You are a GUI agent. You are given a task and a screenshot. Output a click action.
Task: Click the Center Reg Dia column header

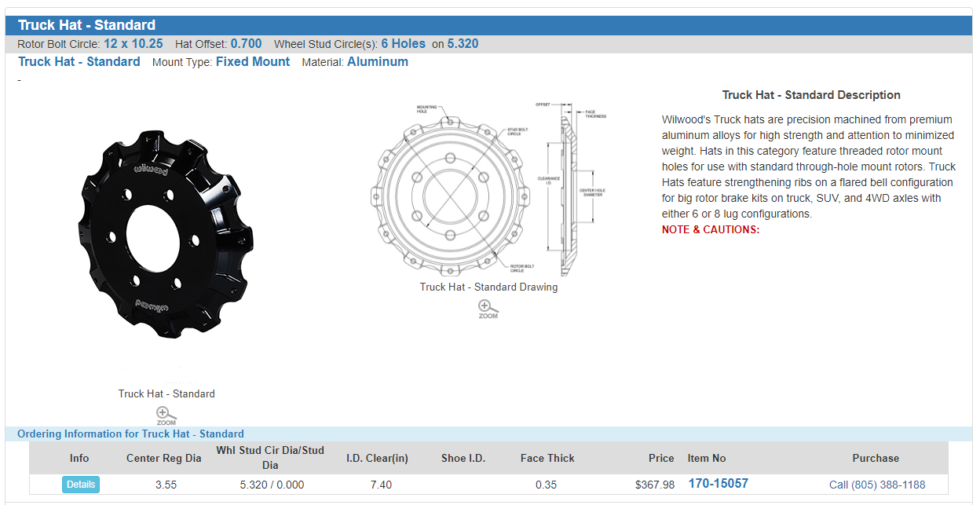coord(164,458)
